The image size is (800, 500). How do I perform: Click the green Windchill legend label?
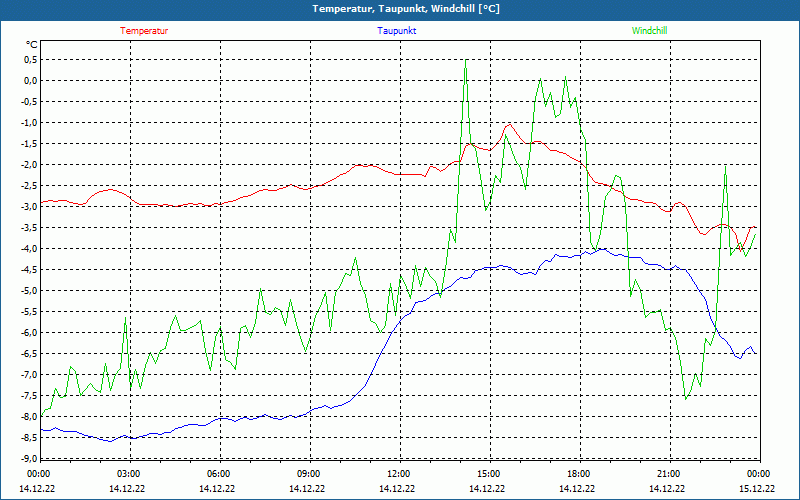point(649,31)
